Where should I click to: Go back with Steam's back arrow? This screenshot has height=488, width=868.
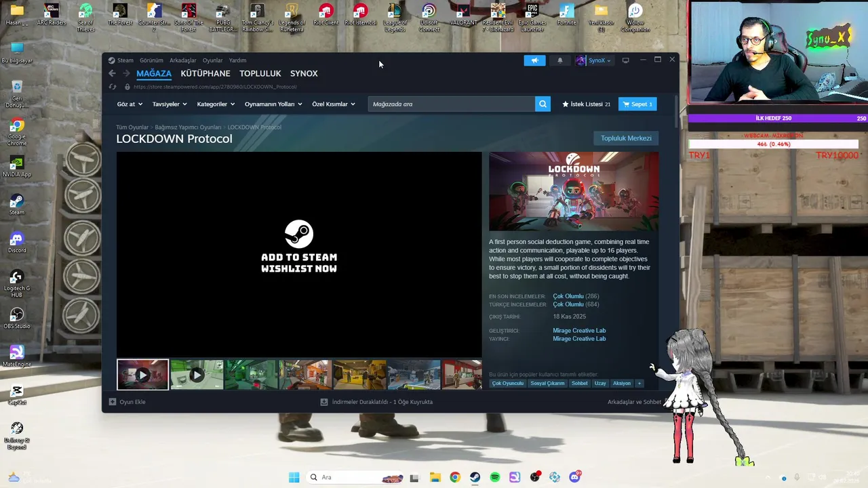pos(113,73)
